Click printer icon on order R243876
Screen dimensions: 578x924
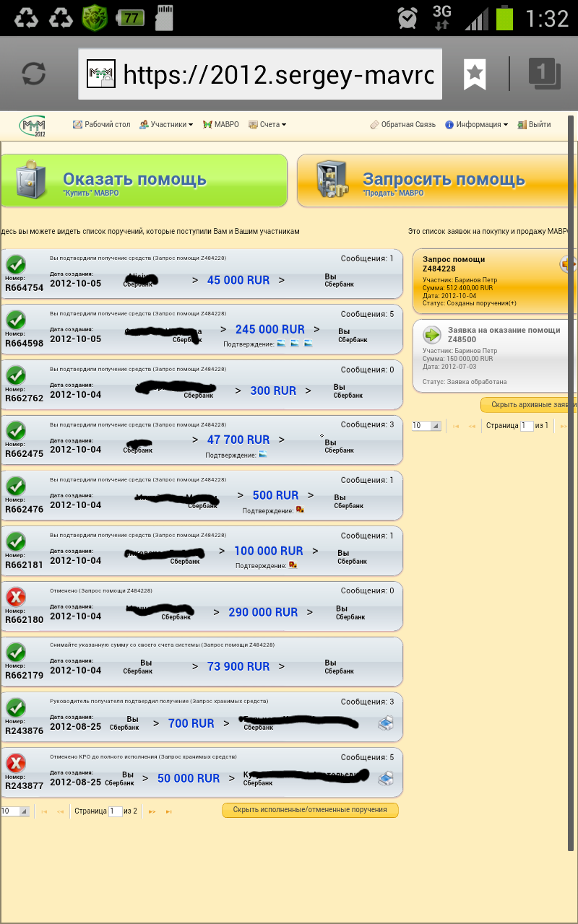[x=387, y=722]
